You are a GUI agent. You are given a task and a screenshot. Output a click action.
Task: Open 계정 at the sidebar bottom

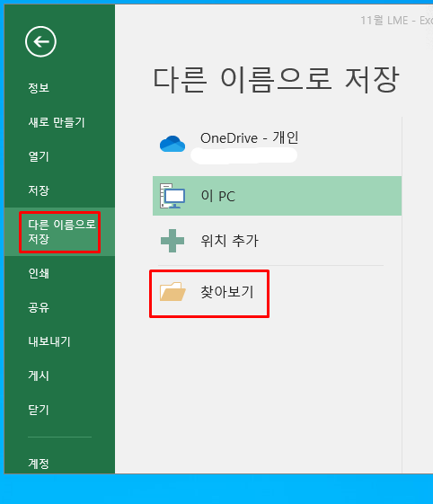[39, 464]
